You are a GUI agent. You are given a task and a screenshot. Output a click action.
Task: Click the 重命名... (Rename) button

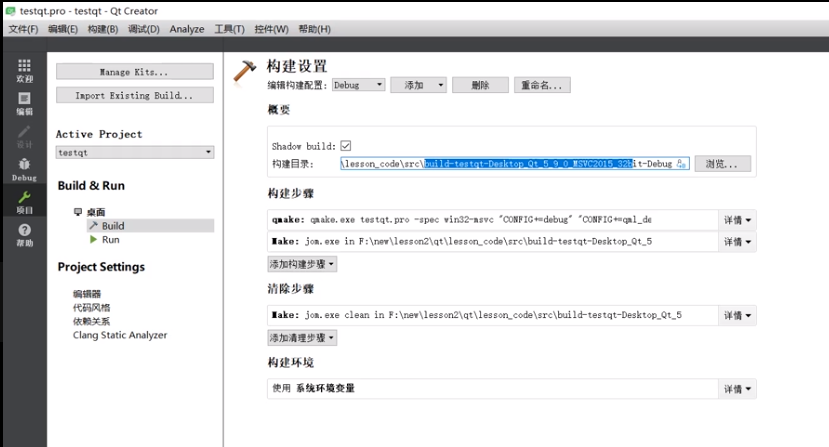click(x=542, y=85)
